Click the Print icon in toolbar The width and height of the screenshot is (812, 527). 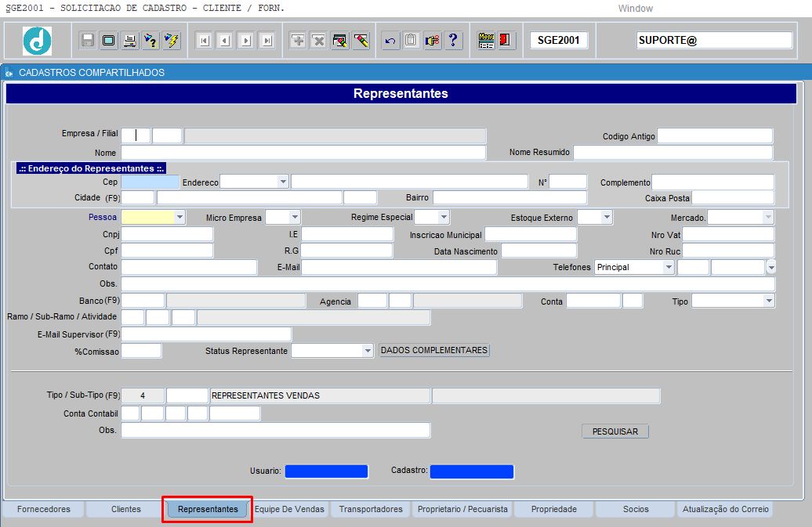[x=130, y=41]
